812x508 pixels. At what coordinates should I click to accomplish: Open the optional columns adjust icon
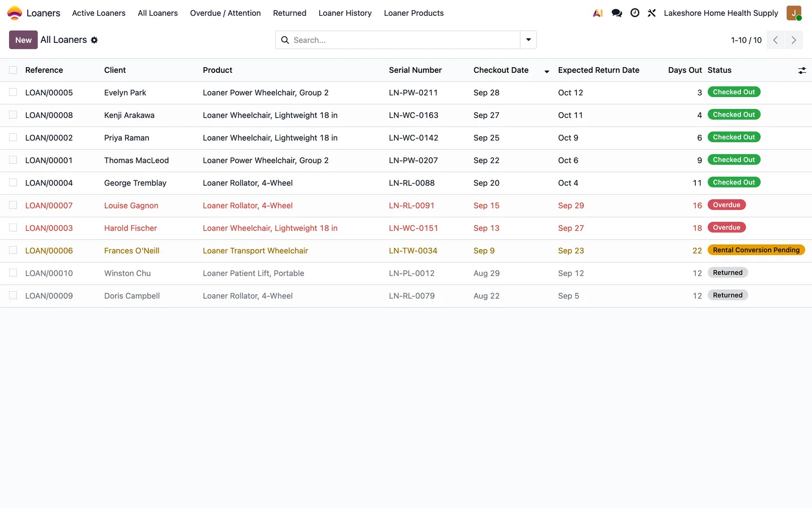802,71
